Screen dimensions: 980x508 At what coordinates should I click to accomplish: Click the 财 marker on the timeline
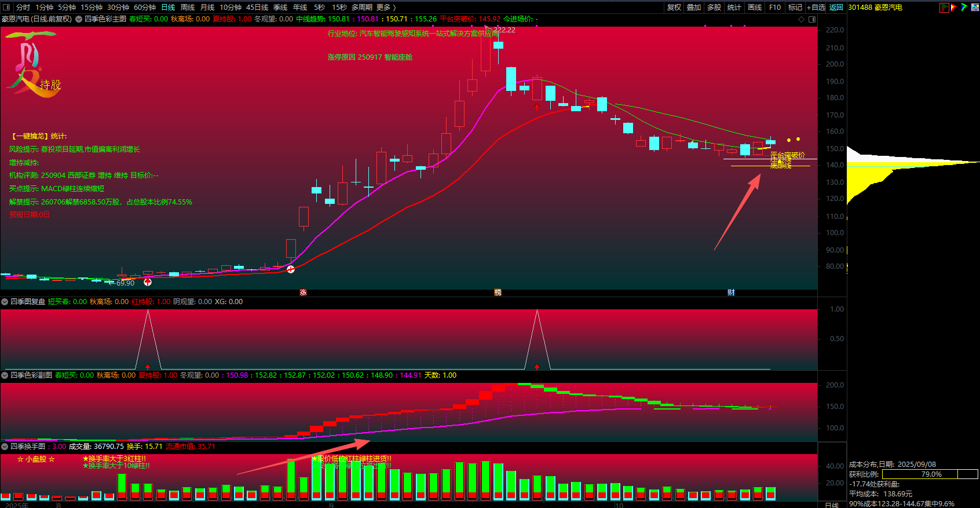pos(731,293)
